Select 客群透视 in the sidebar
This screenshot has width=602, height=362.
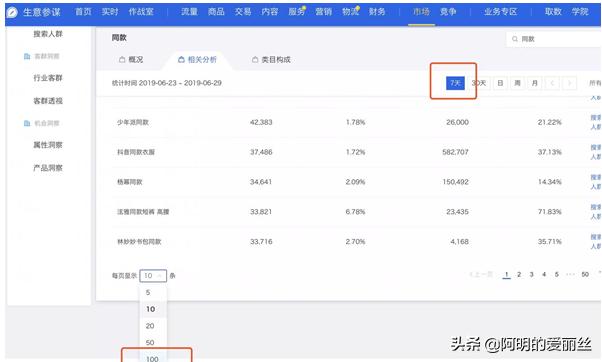point(48,101)
